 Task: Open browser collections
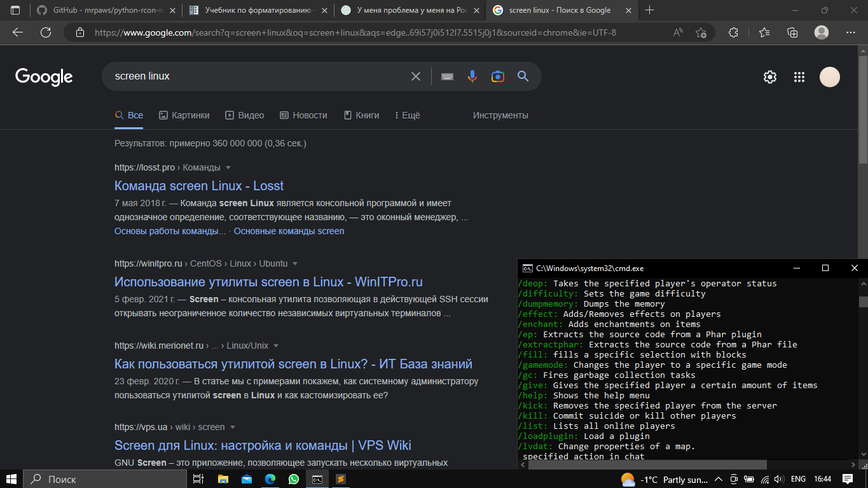point(792,32)
